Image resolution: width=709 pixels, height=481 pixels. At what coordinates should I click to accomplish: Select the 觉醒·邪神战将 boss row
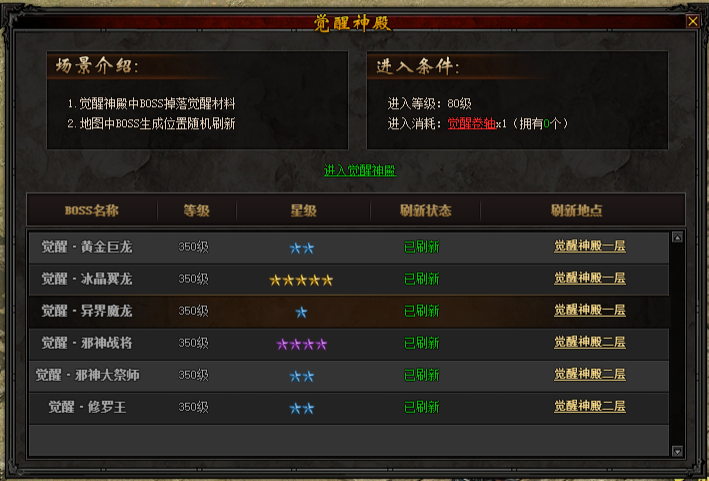(349, 344)
